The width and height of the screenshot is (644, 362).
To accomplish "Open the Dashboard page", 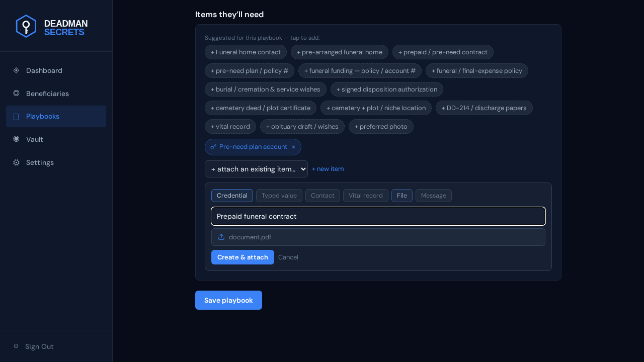I will [x=56, y=70].
